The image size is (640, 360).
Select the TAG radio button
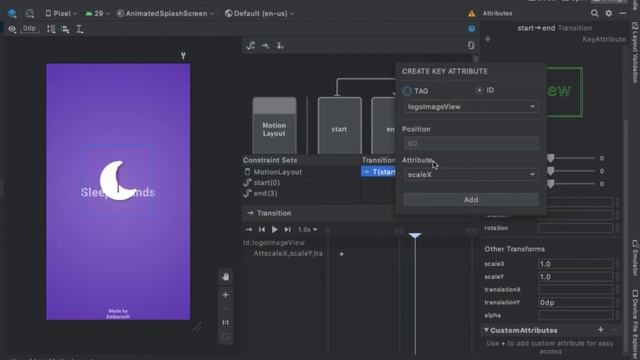(407, 91)
